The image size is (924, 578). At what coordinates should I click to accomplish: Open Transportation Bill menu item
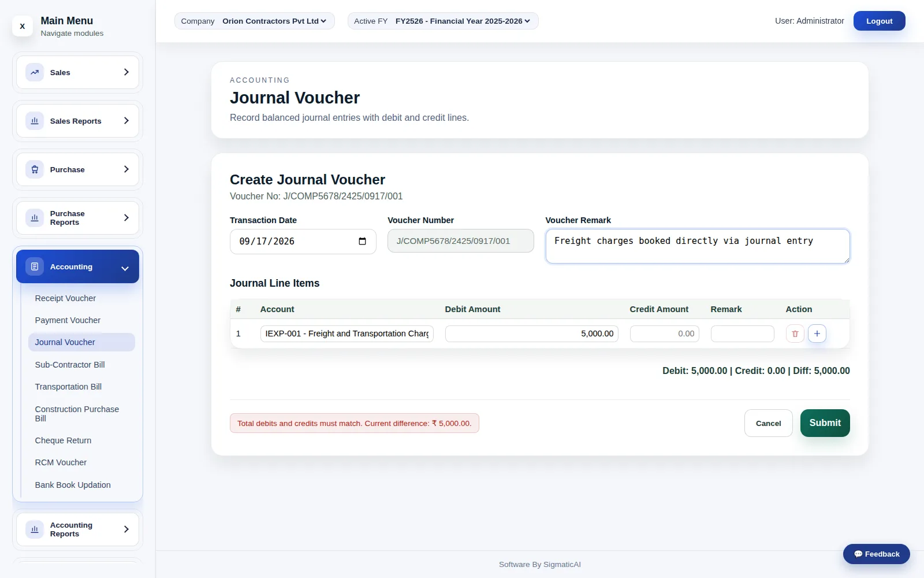click(81, 387)
